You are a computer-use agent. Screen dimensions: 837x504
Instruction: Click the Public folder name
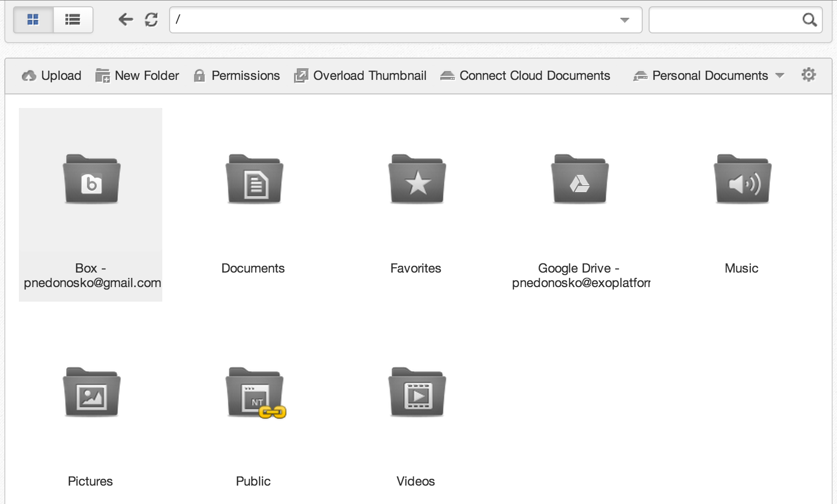253,481
